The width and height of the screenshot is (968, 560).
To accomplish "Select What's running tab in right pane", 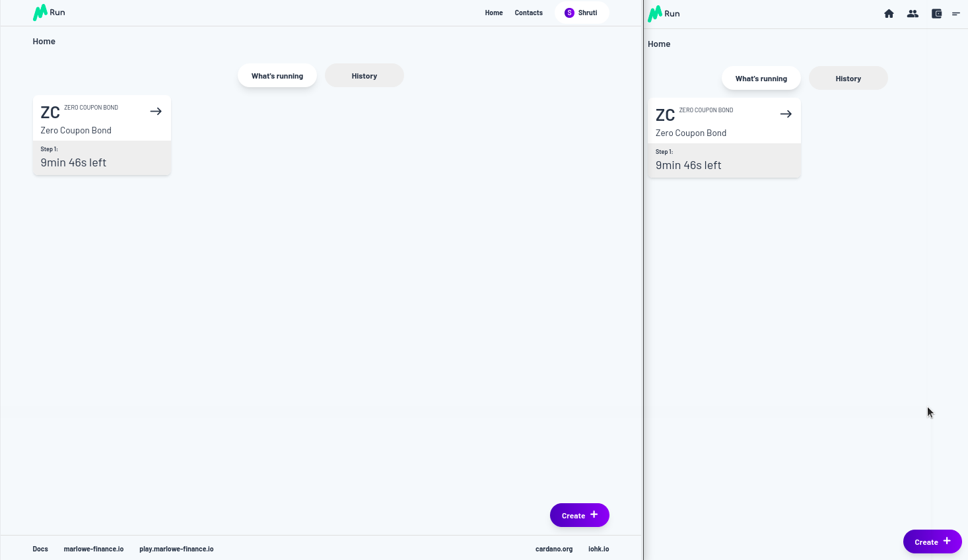I will tap(761, 79).
